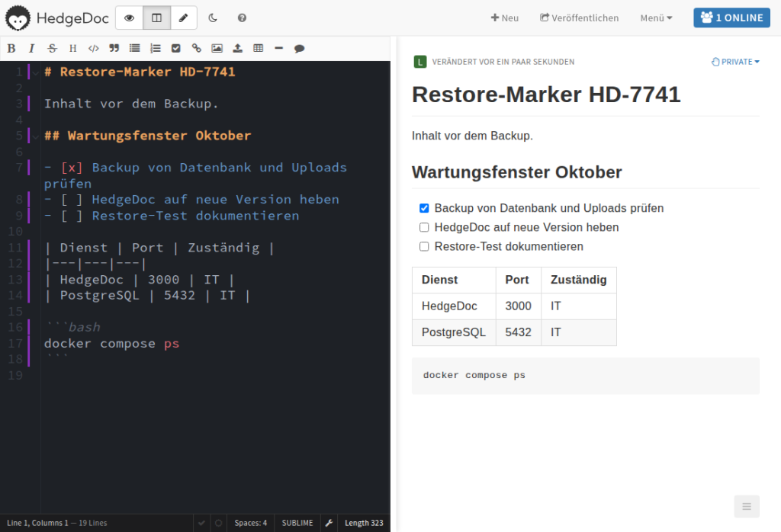Open editor preferences with the wrench icon
The width and height of the screenshot is (781, 532).
click(x=329, y=523)
